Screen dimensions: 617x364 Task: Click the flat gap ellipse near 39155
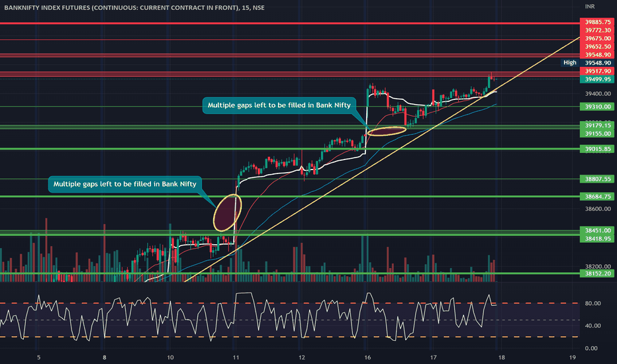387,131
